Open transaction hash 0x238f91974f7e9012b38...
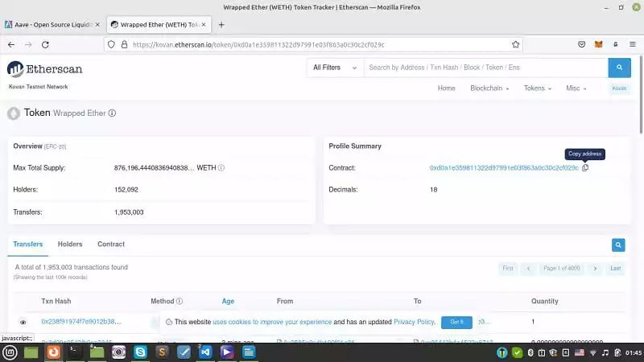The height and width of the screenshot is (362, 644). coord(81,322)
